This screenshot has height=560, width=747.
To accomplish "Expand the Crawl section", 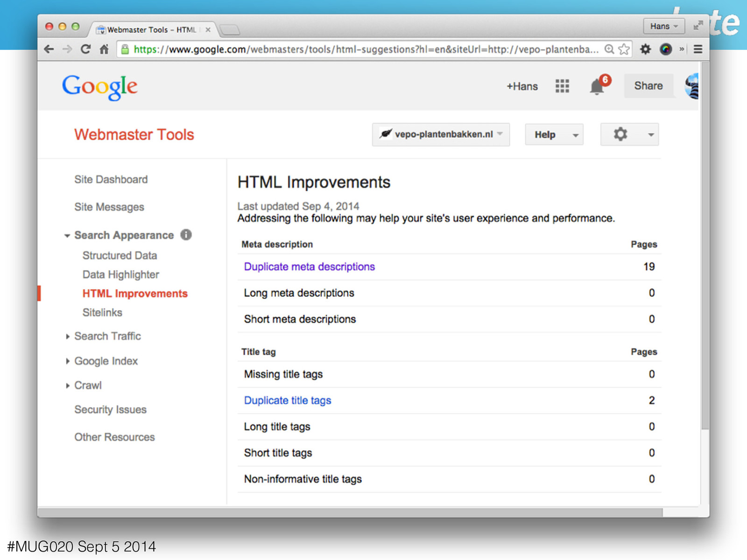I will tap(67, 385).
